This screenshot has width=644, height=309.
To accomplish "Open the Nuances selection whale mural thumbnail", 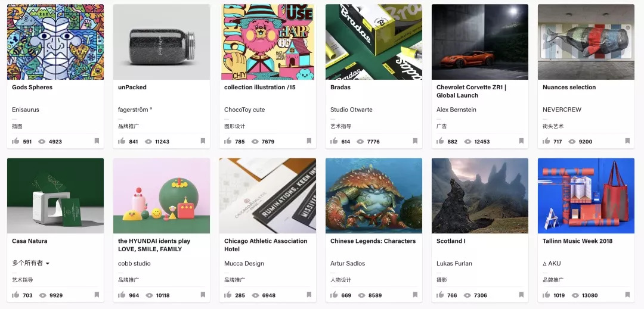I will [586, 42].
